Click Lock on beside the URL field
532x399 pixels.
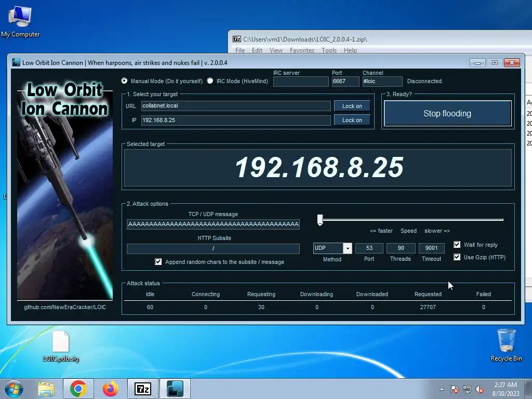point(352,106)
